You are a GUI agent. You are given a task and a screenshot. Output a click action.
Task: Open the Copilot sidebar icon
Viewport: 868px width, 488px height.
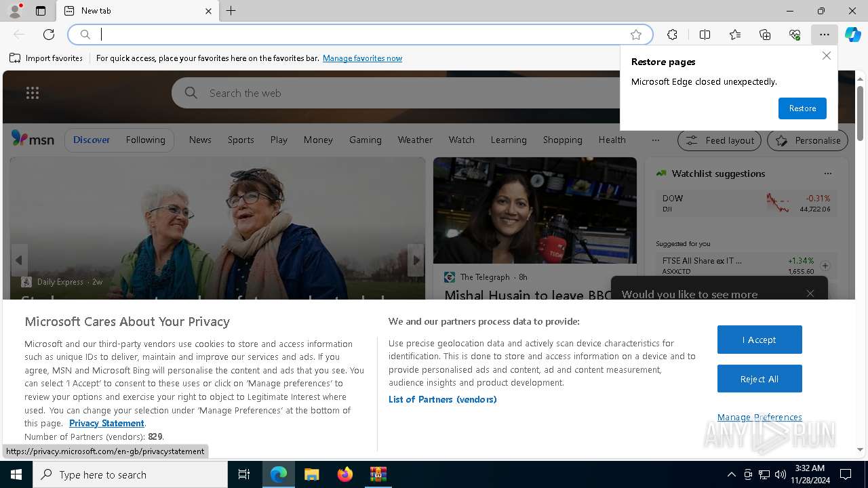pos(853,35)
